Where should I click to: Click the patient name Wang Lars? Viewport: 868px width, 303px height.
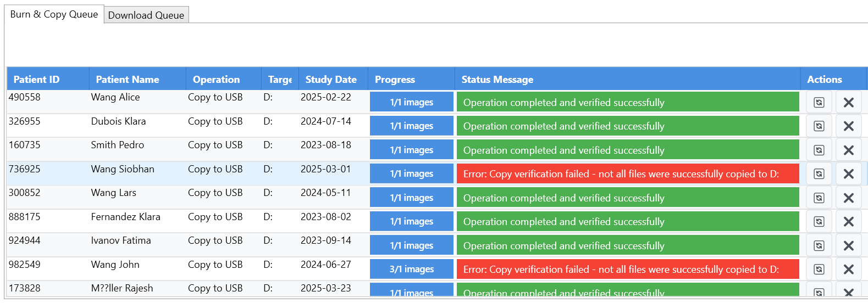[114, 193]
